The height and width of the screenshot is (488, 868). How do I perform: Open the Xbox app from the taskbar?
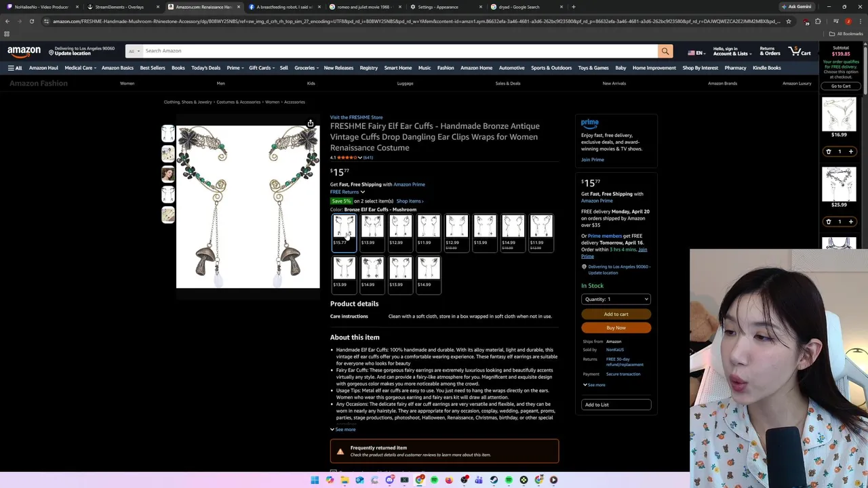point(524,480)
